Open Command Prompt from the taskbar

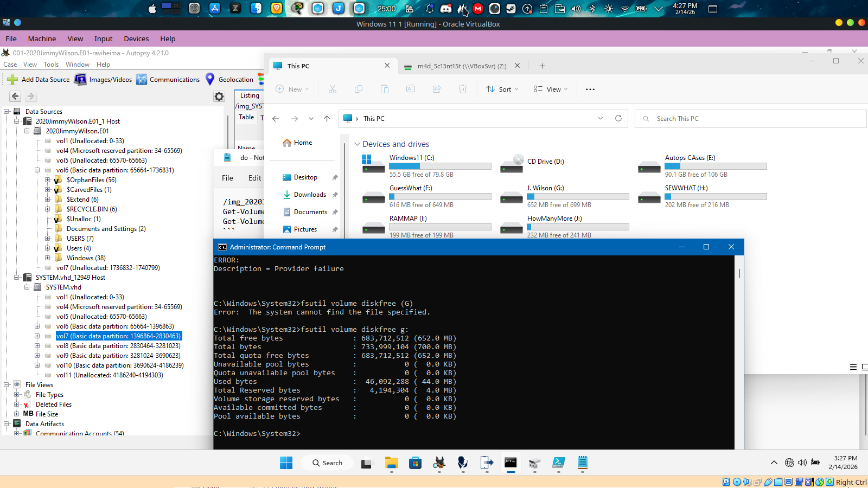click(x=510, y=463)
